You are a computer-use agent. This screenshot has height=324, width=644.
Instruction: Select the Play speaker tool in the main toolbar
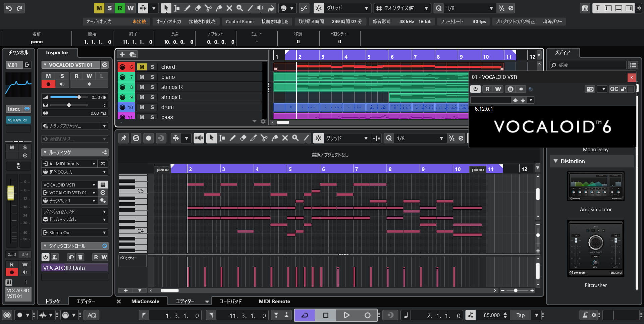[261, 8]
